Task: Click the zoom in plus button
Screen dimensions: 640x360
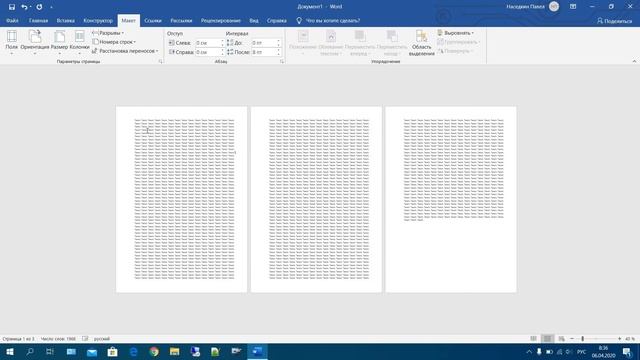Action: click(x=620, y=339)
